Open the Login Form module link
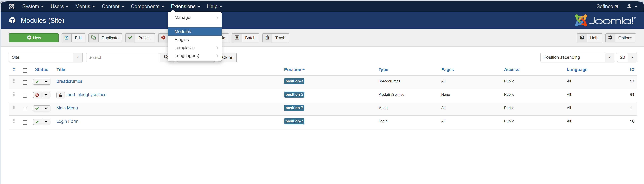 tap(67, 121)
